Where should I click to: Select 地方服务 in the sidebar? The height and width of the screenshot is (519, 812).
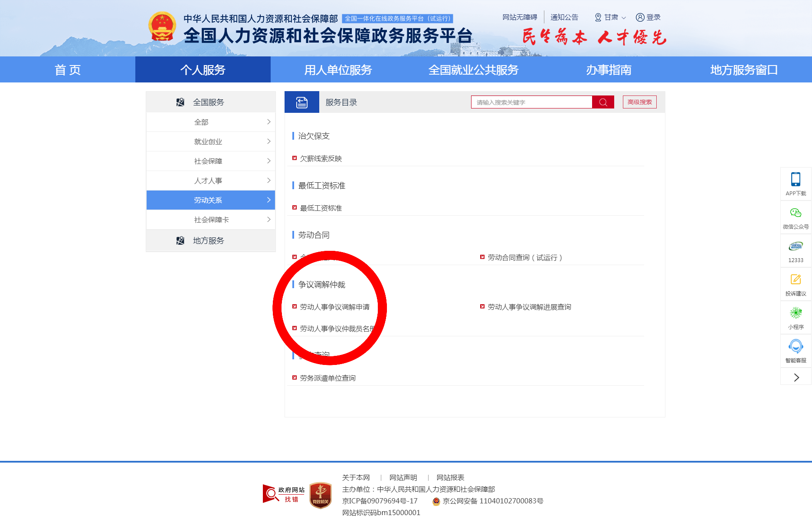[x=208, y=241]
